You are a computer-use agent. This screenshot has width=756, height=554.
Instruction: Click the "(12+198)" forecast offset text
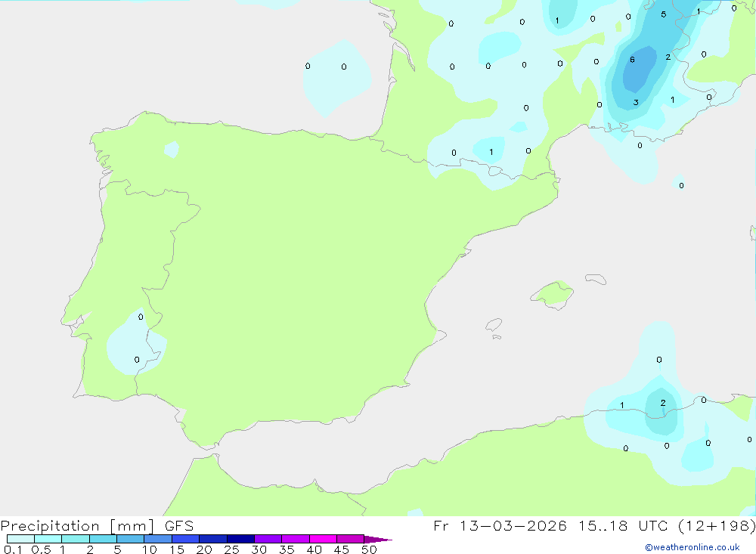pos(717,526)
